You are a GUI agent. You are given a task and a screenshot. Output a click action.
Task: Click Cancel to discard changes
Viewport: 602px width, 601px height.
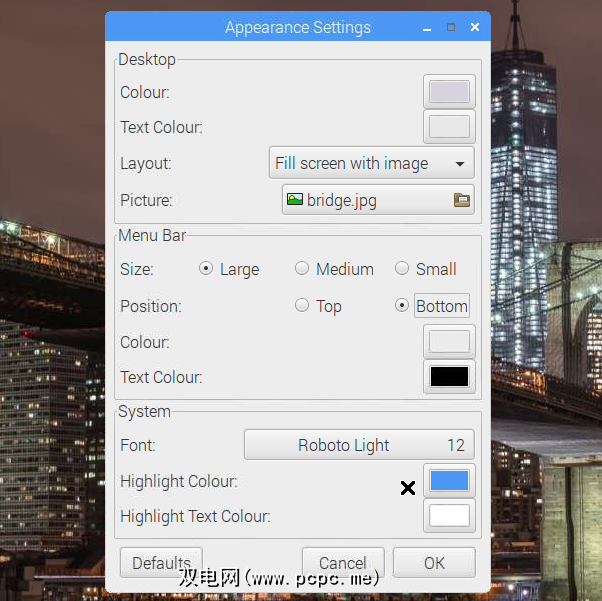click(x=343, y=563)
